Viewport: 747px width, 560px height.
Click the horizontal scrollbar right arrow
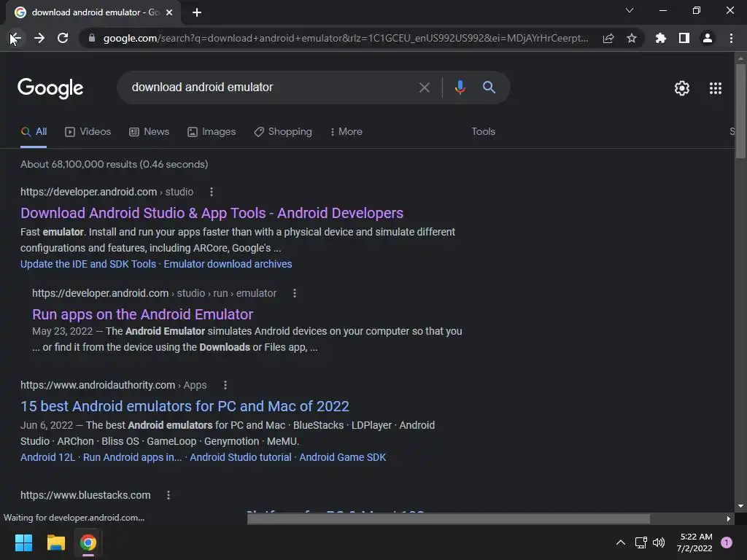pos(729,518)
